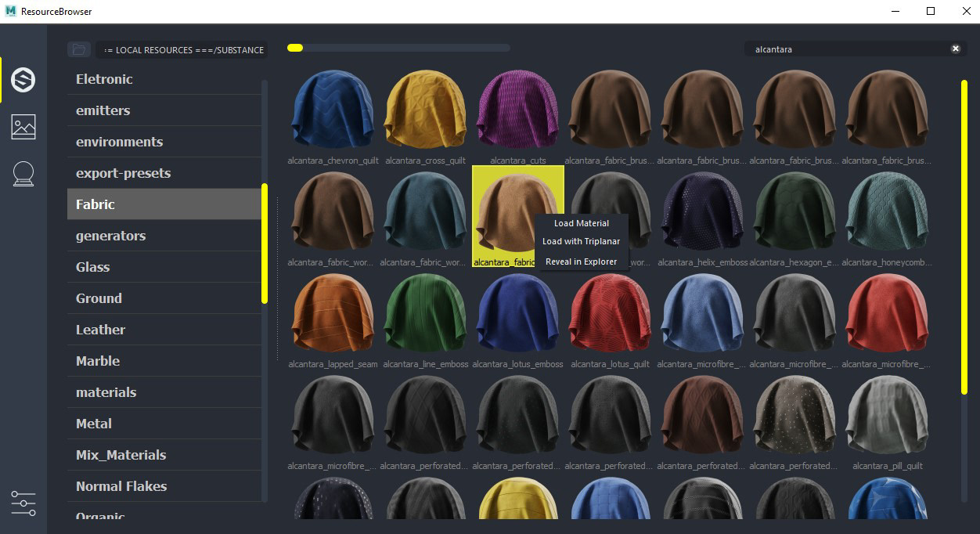Screen dimensions: 980x534
Task: Click the alcantara_chevron_quilt label
Action: (x=333, y=161)
